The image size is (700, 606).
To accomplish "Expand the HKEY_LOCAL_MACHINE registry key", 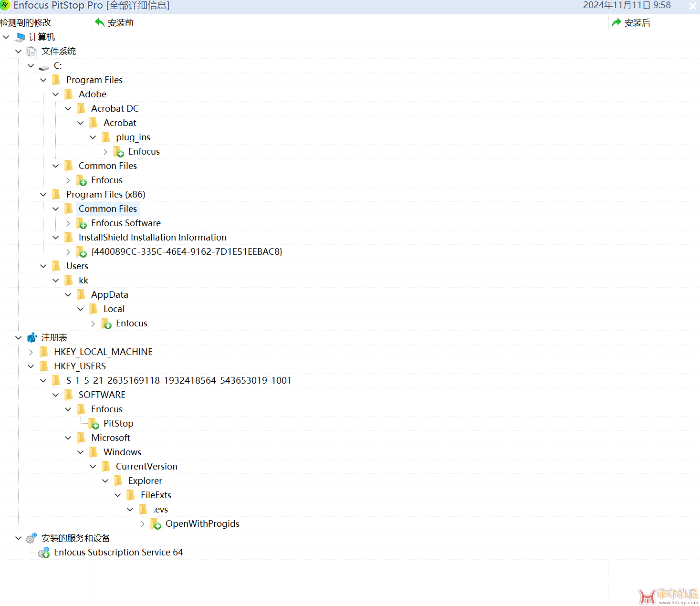I will pos(31,352).
